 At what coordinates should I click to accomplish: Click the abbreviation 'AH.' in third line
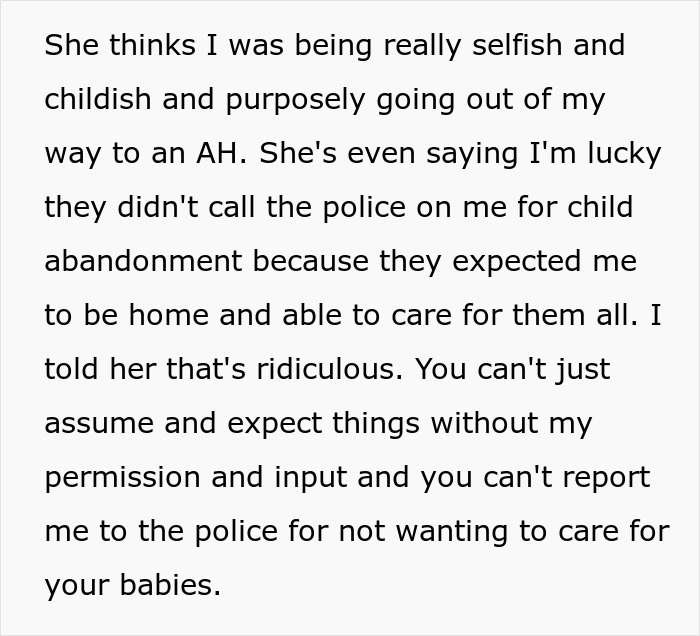pos(221,153)
